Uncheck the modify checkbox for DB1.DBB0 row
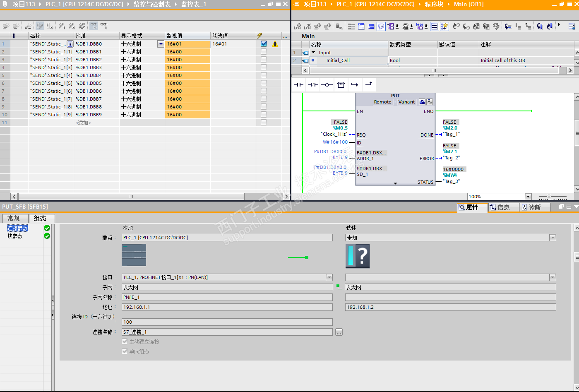The width and height of the screenshot is (579, 392). pyautogui.click(x=264, y=44)
